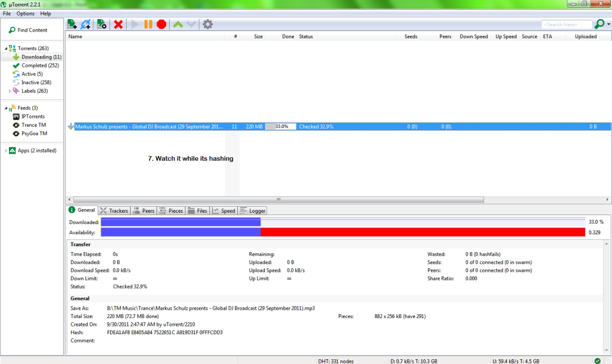Screen dimensions: 612x364
Task: Stop the torrent with red stop icon
Action: [161, 24]
